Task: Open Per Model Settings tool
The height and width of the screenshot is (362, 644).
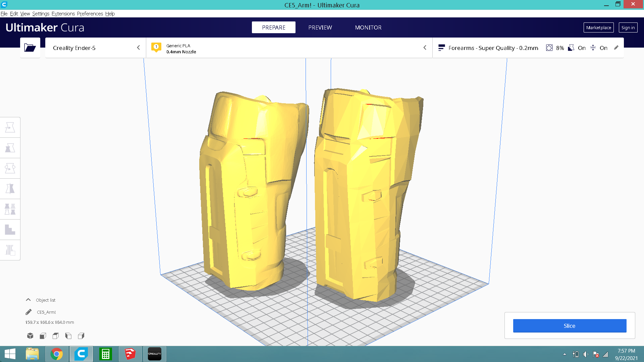Action: pyautogui.click(x=10, y=209)
